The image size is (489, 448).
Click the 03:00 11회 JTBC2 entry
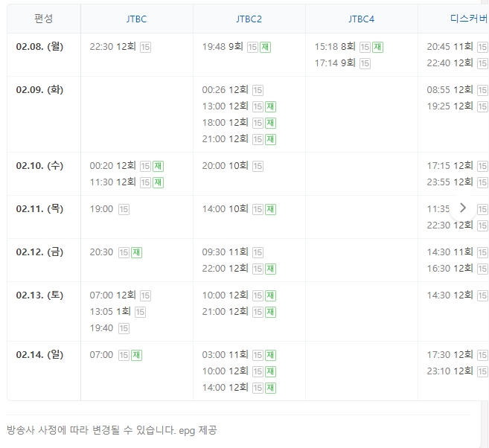(225, 355)
